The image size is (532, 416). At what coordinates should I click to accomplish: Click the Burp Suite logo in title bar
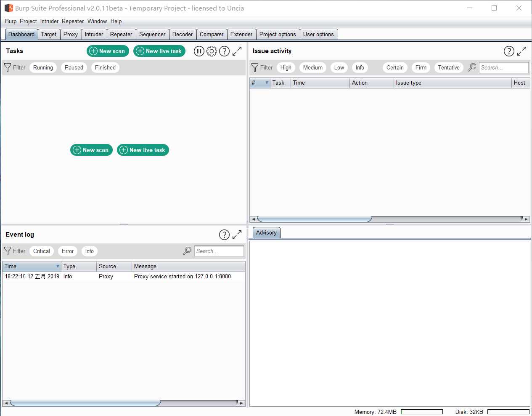click(x=9, y=8)
